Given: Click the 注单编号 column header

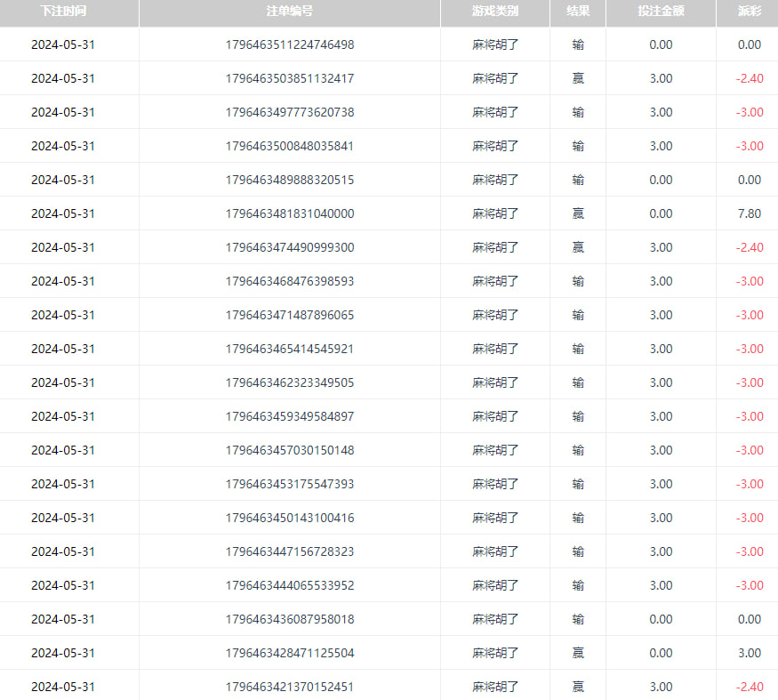Looking at the screenshot, I should pyautogui.click(x=289, y=12).
